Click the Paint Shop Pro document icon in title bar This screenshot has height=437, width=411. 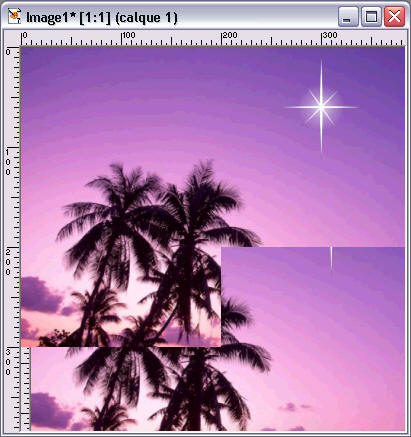[14, 17]
